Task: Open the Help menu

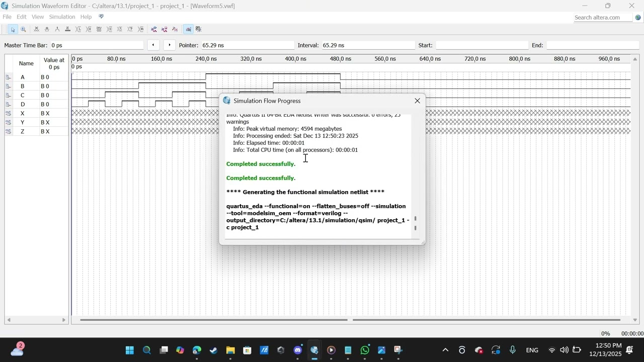Action: 86,17
